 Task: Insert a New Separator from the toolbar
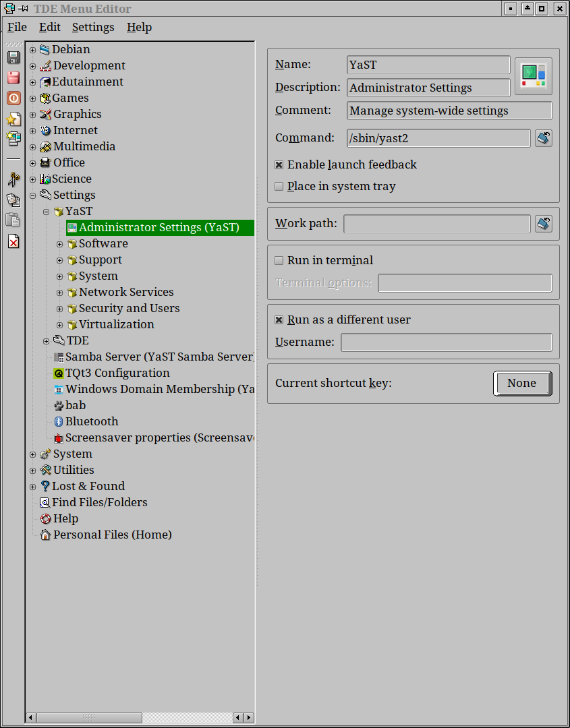click(x=13, y=159)
